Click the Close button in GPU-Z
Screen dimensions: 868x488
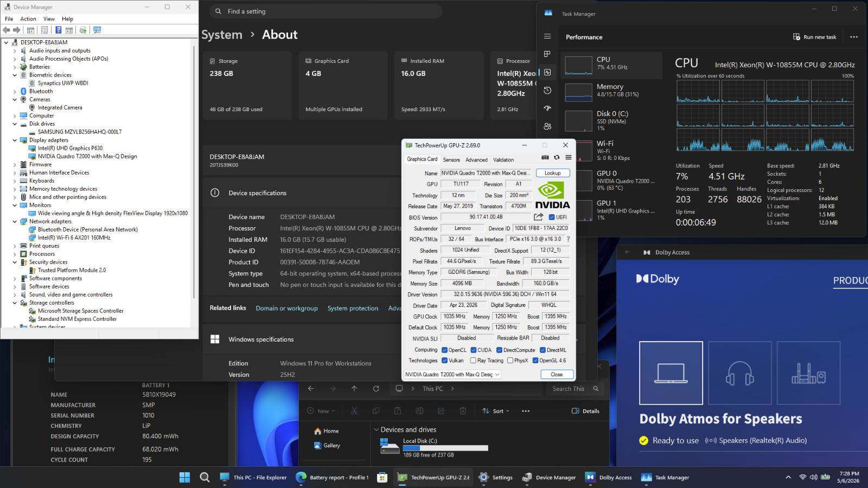[x=557, y=375]
